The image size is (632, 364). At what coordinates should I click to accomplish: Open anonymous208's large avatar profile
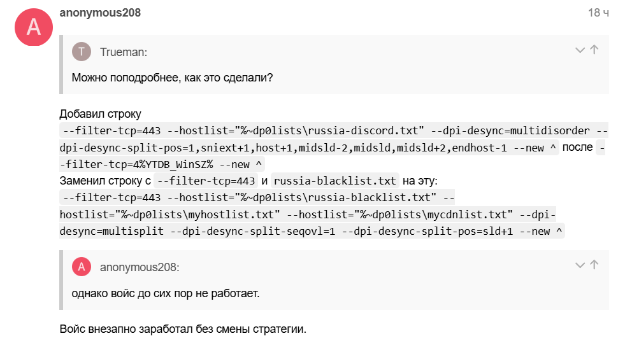(34, 27)
